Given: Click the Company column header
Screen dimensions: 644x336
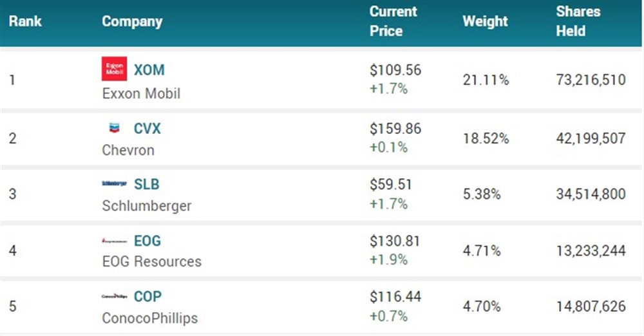Looking at the screenshot, I should tap(132, 21).
